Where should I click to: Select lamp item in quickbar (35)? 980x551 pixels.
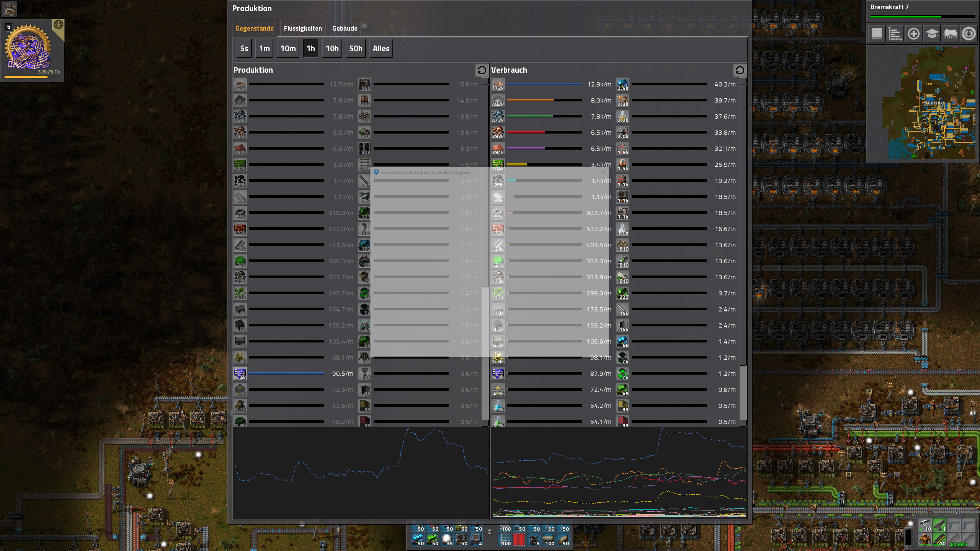pos(447,540)
